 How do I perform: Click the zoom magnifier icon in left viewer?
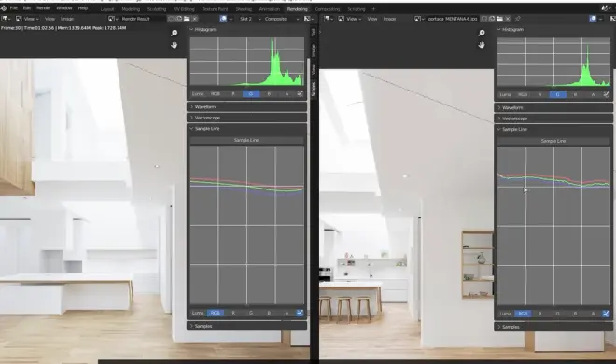174,33
